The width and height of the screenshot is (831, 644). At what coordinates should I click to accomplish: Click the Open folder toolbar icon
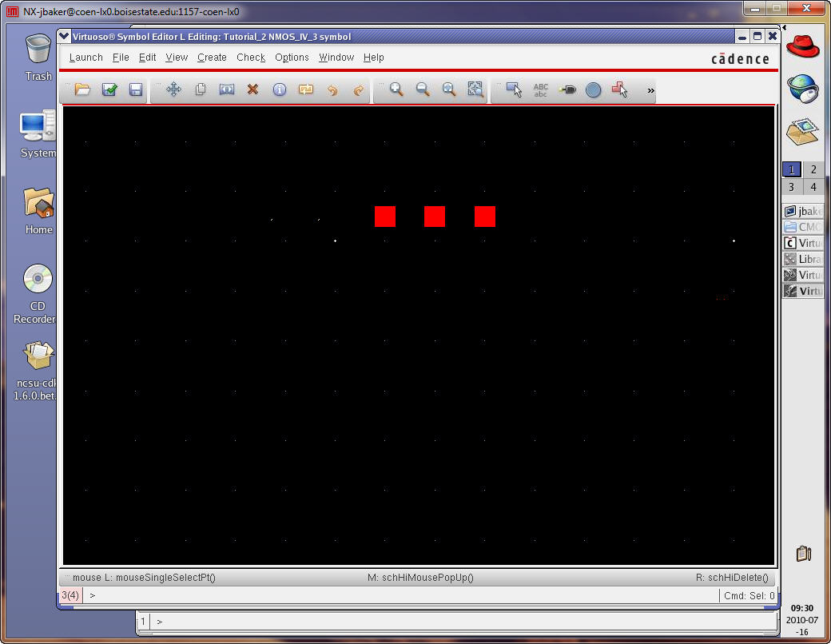(x=82, y=89)
